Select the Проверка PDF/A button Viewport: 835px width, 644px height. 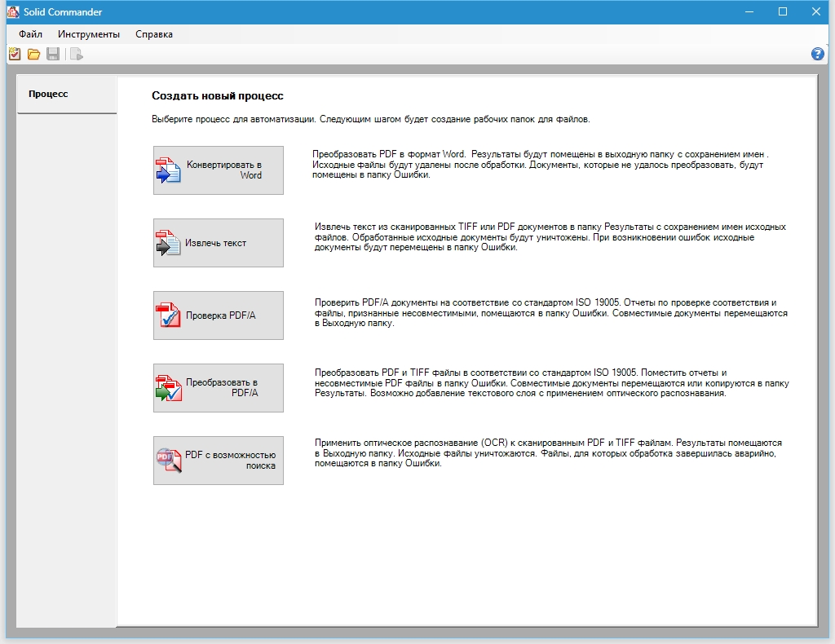(x=218, y=315)
